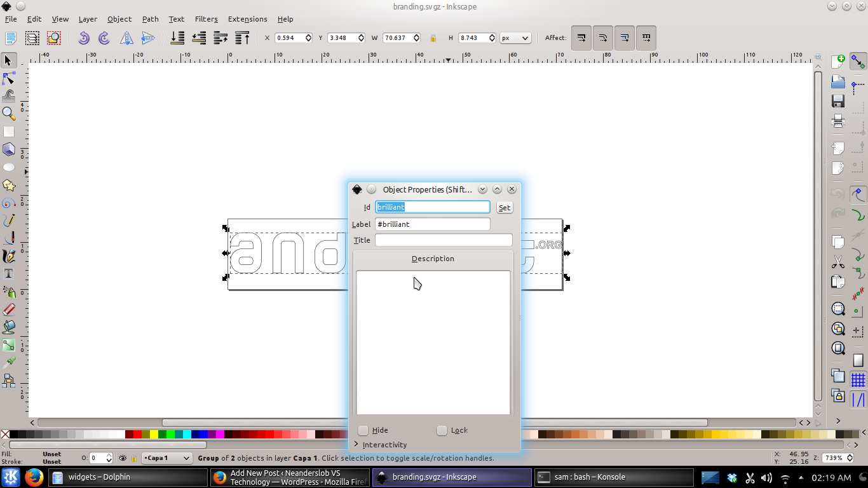Open the Extensions menu

point(247,19)
